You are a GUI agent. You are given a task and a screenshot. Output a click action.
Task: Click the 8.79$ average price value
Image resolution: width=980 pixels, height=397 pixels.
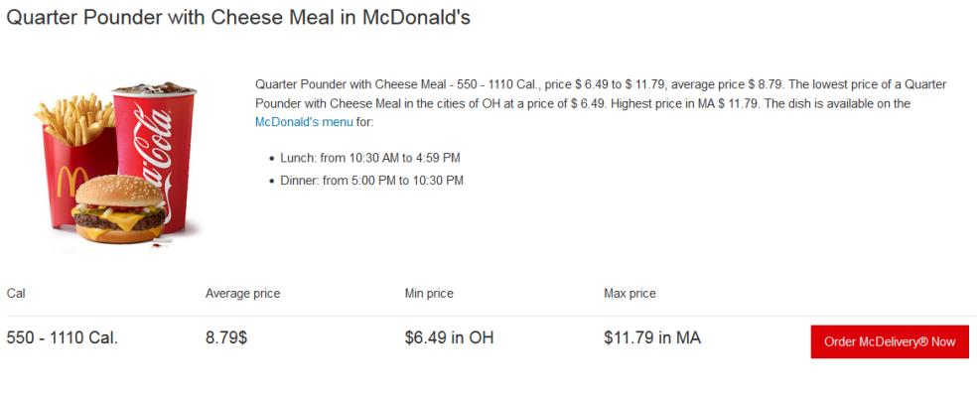coord(226,338)
